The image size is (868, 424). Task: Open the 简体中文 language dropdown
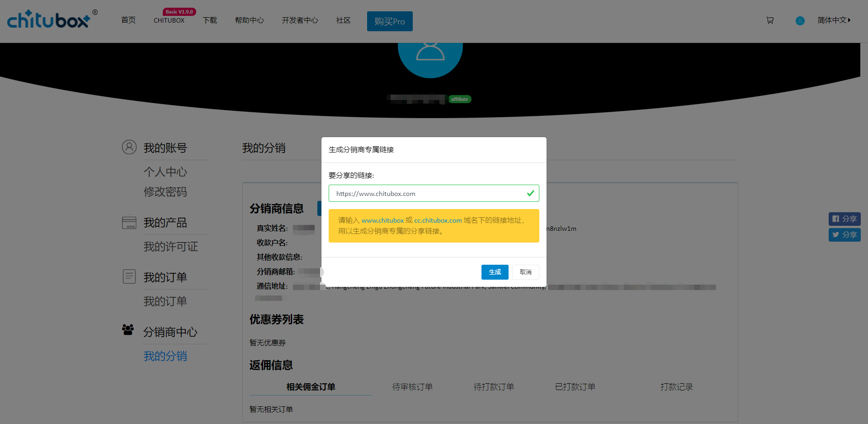834,20
